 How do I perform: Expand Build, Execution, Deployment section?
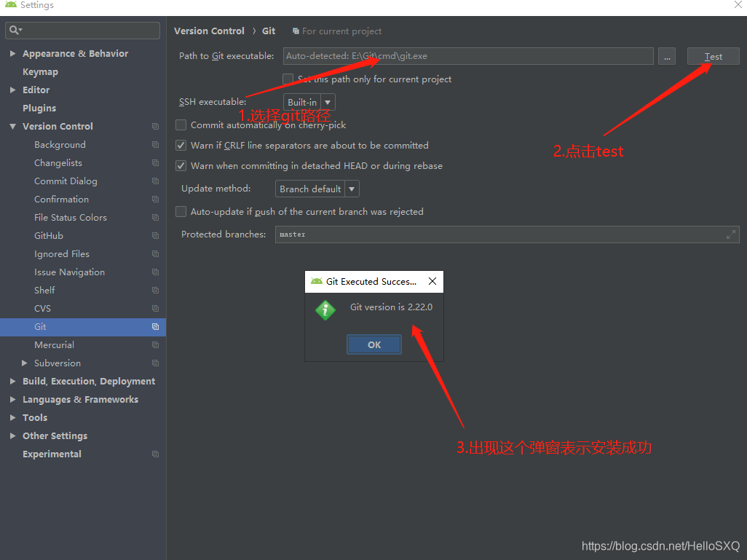click(13, 382)
